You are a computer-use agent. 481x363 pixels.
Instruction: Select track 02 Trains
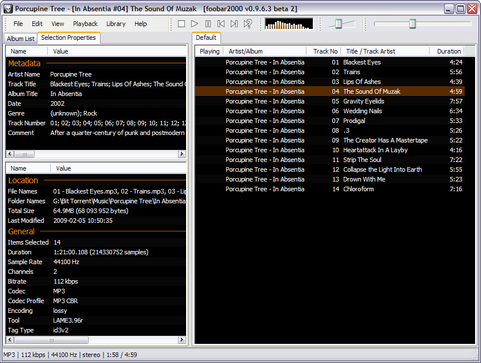330,72
